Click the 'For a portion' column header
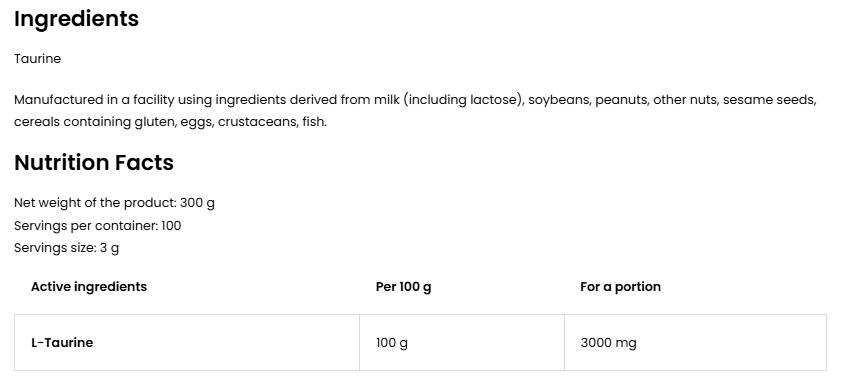 tap(621, 287)
